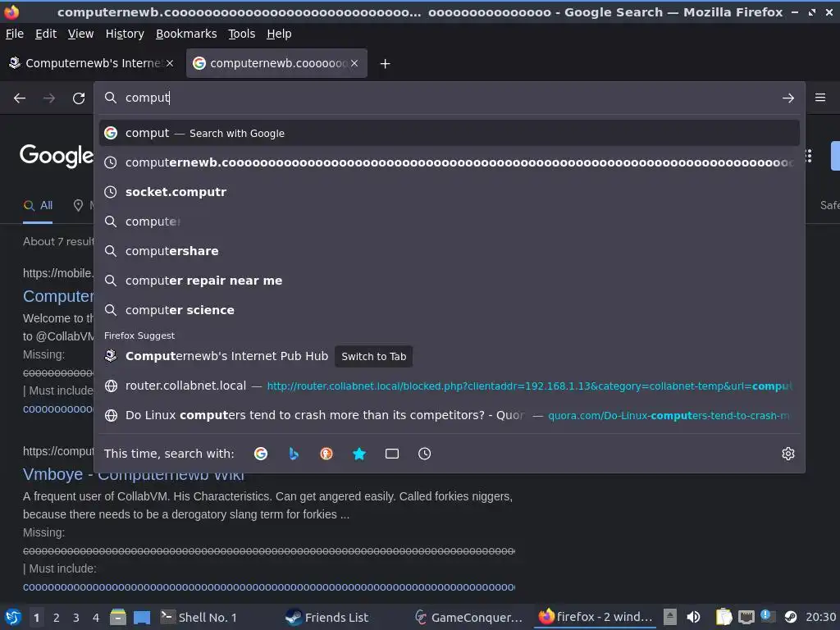Search Bookmarks via star icon
This screenshot has width=840, height=630.
[359, 454]
